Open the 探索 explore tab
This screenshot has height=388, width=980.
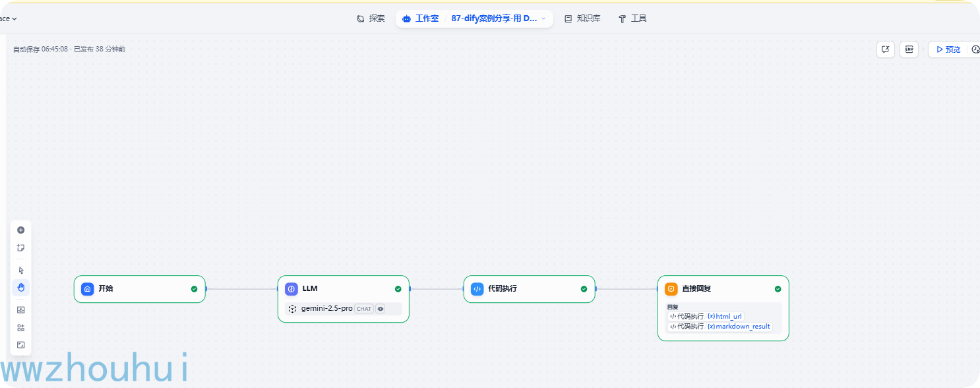click(371, 18)
